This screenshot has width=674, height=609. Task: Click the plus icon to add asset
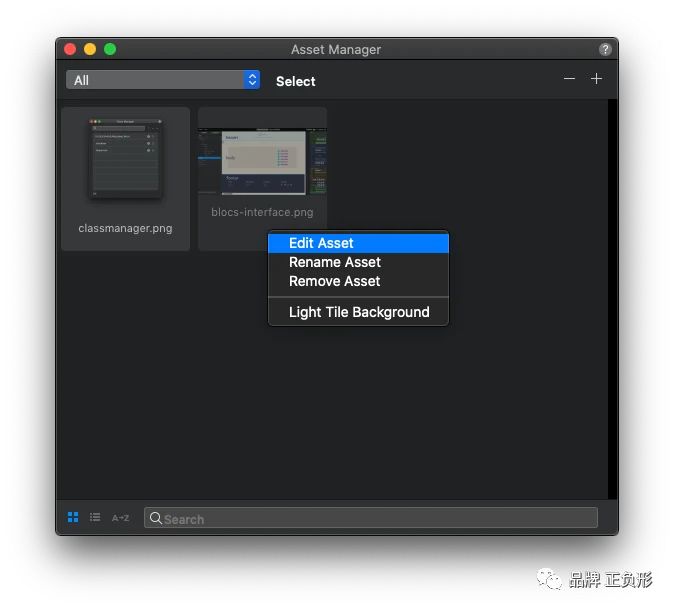pos(596,79)
